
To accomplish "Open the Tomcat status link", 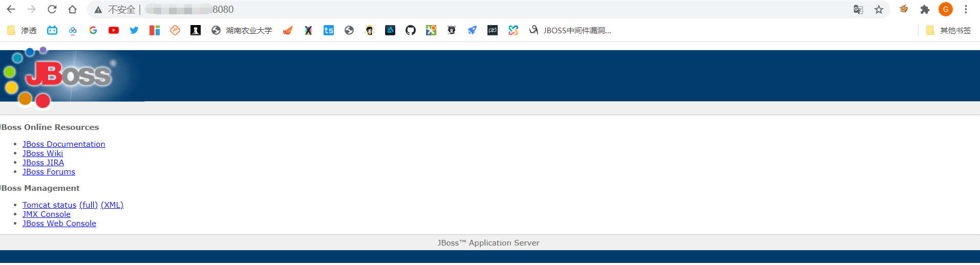I will click(x=49, y=205).
